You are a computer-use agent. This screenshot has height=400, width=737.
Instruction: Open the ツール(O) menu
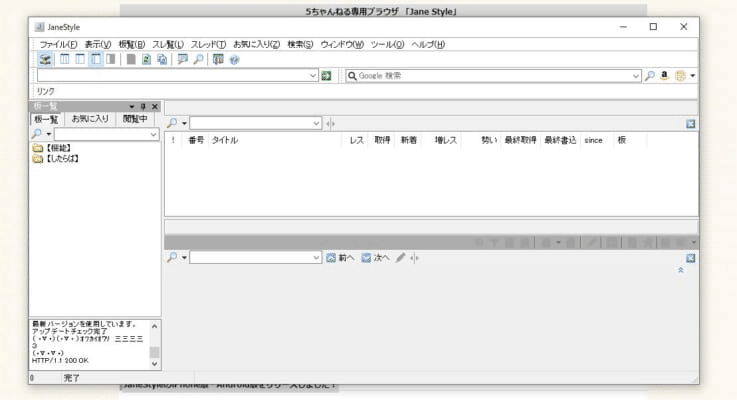point(387,44)
